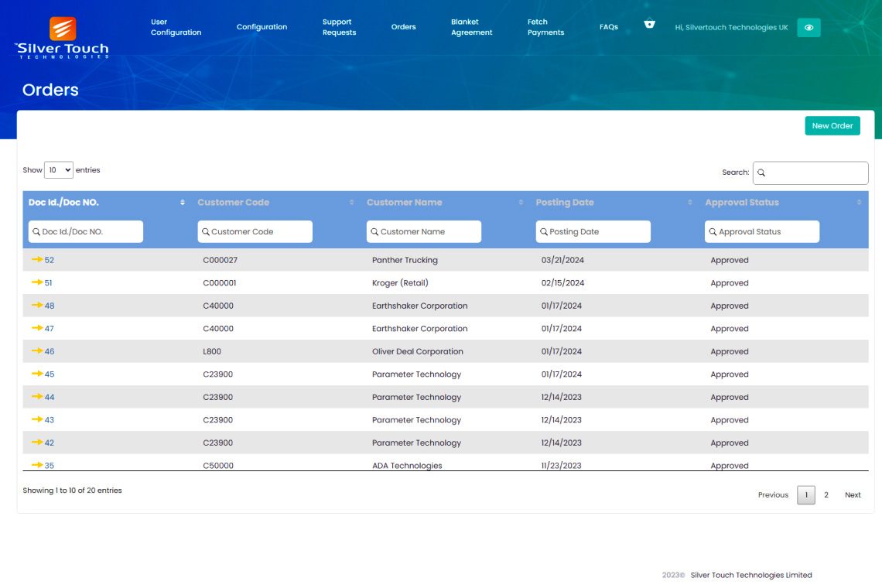Click the Doc Id./Doc NO. filter field
This screenshot has height=588, width=882.
click(86, 231)
